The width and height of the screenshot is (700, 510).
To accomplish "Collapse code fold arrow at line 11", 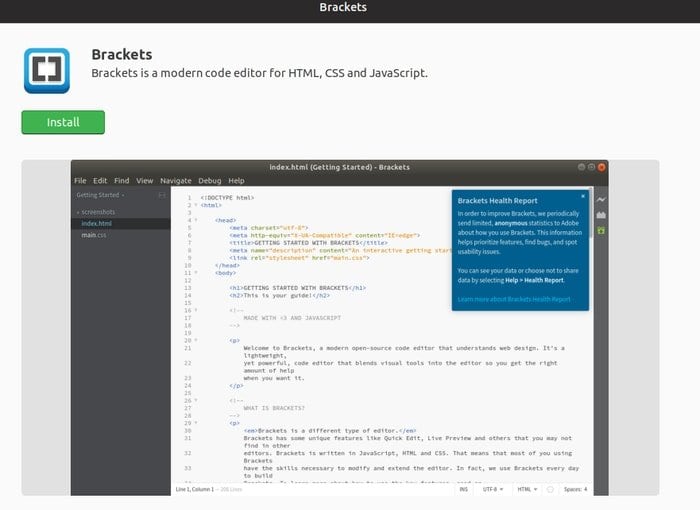I will coord(196,273).
